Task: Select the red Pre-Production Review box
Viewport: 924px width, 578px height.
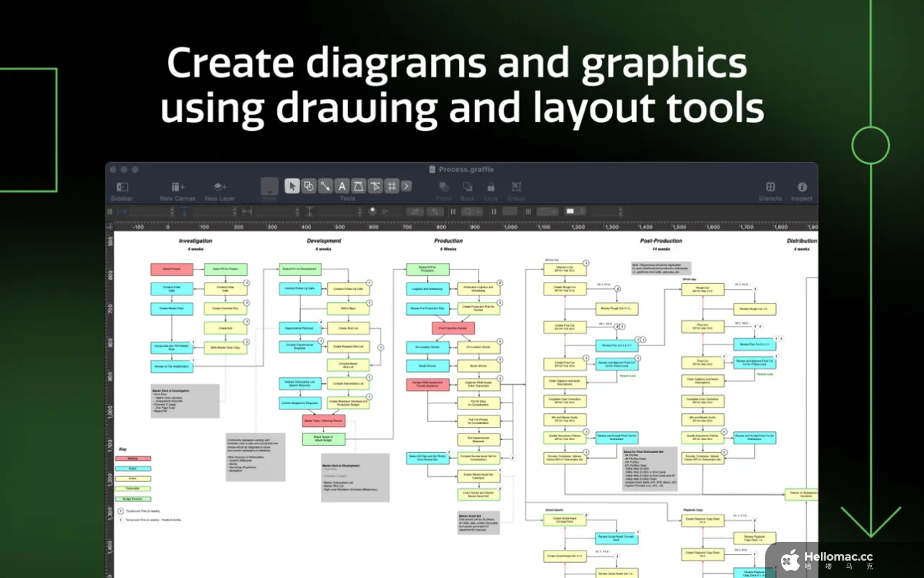Action: tap(453, 328)
